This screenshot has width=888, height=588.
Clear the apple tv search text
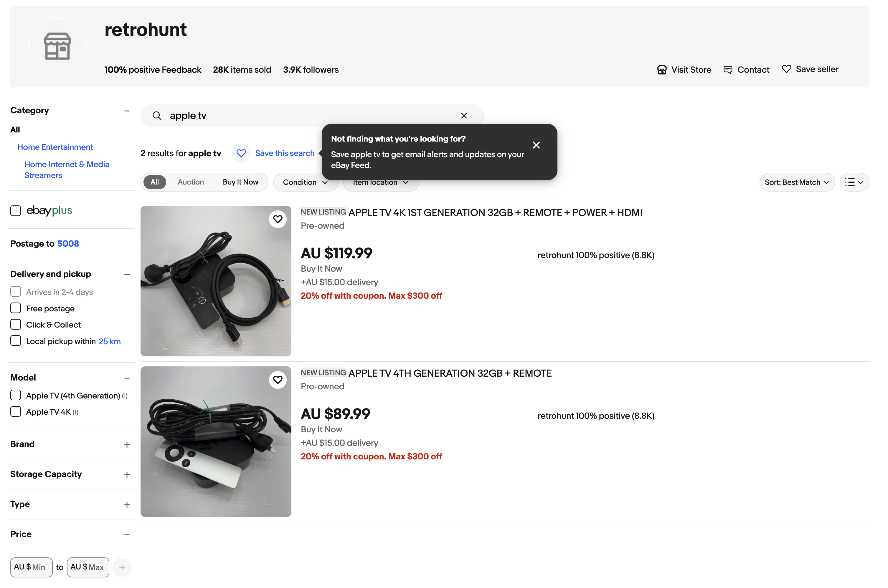(x=463, y=115)
